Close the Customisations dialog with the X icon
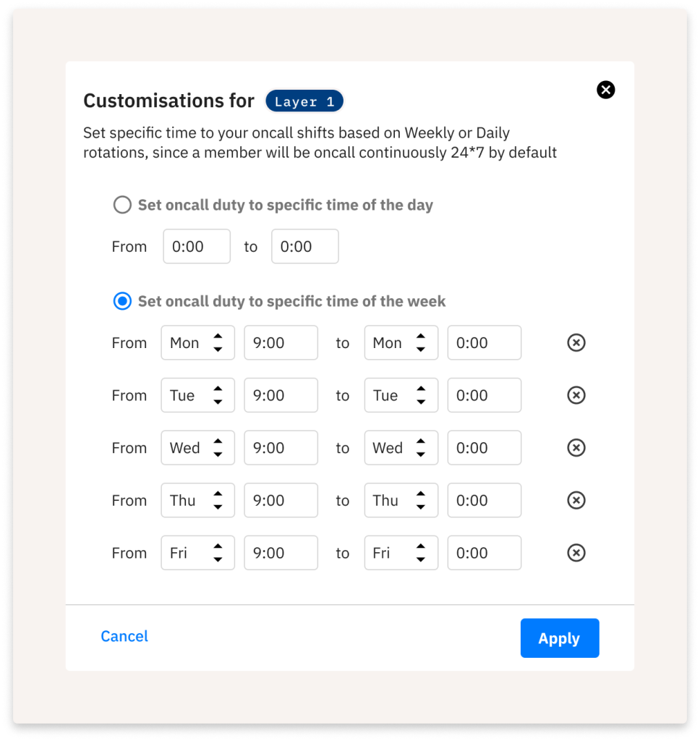Image resolution: width=700 pixels, height=741 pixels. (x=605, y=90)
